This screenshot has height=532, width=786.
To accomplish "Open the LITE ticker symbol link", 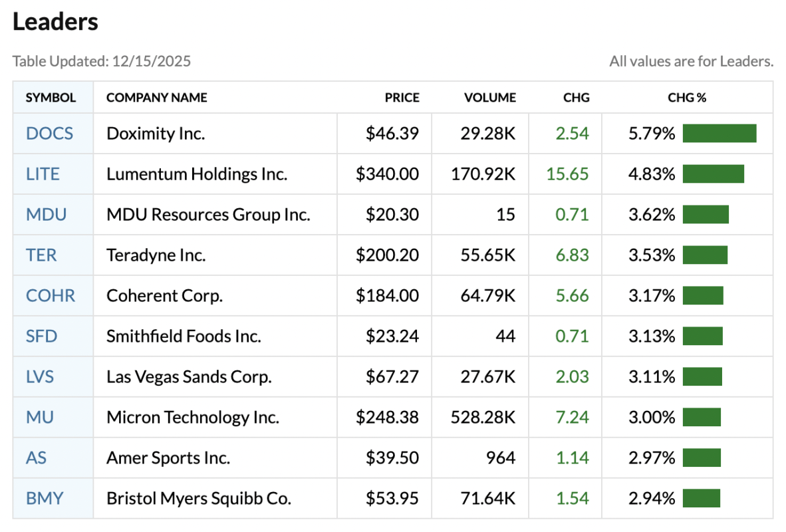I will tap(43, 174).
